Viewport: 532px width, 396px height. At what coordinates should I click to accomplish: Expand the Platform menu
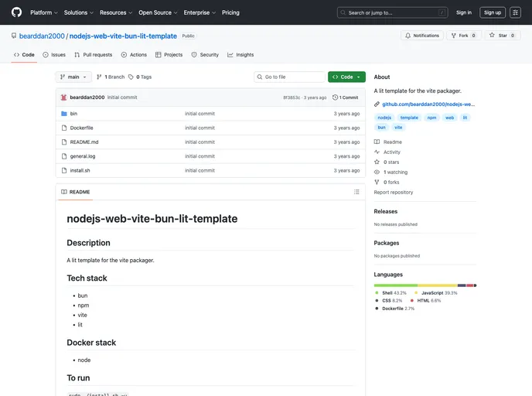pos(44,12)
